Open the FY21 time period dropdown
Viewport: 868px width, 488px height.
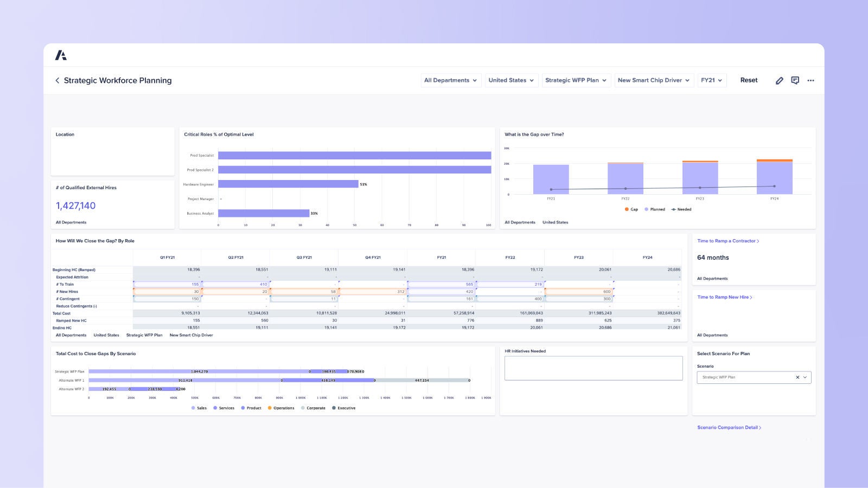[712, 80]
